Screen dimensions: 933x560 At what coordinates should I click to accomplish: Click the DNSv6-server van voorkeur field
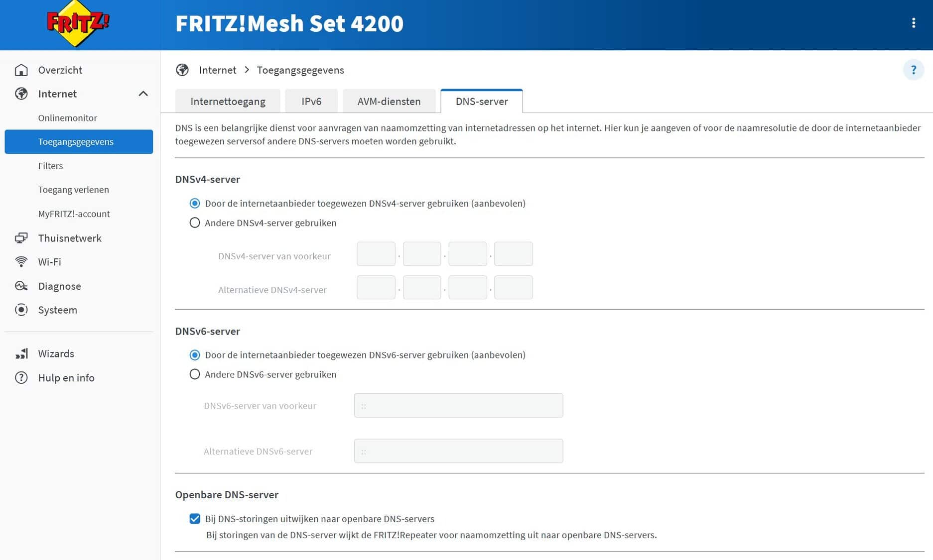458,406
